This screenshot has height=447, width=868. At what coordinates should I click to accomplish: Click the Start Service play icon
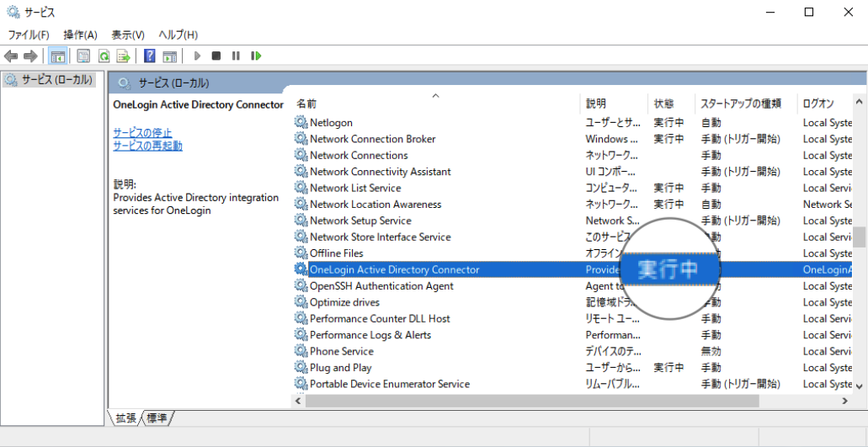(x=196, y=56)
